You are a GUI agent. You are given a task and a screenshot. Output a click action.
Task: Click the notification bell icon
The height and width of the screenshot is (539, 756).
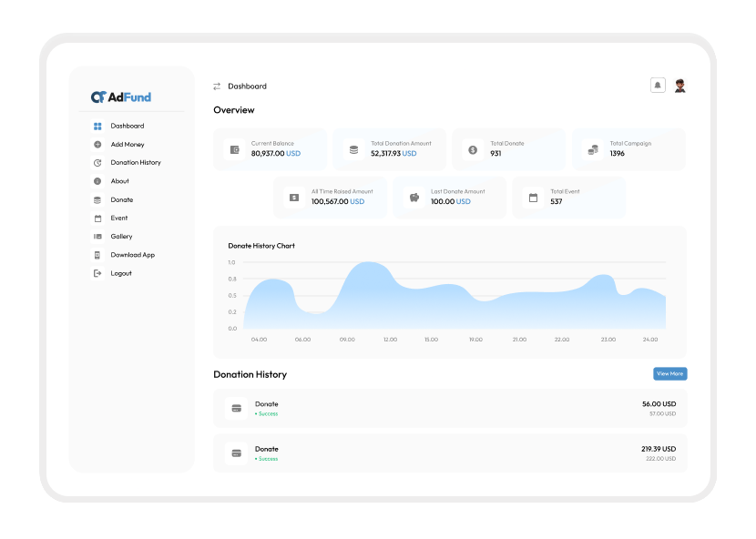click(658, 86)
